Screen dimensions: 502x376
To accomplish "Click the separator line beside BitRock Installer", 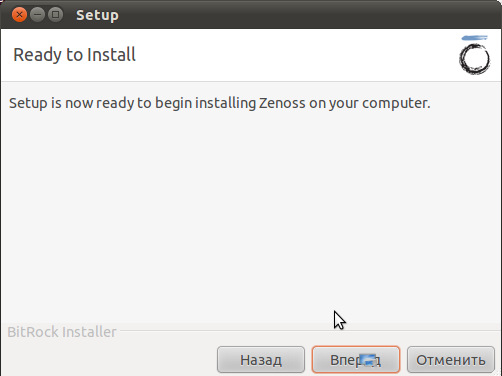I will point(310,331).
